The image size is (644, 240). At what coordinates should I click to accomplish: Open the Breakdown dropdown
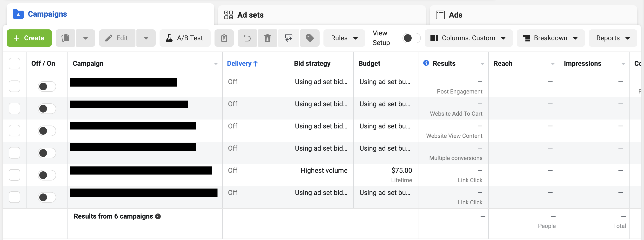coord(550,38)
